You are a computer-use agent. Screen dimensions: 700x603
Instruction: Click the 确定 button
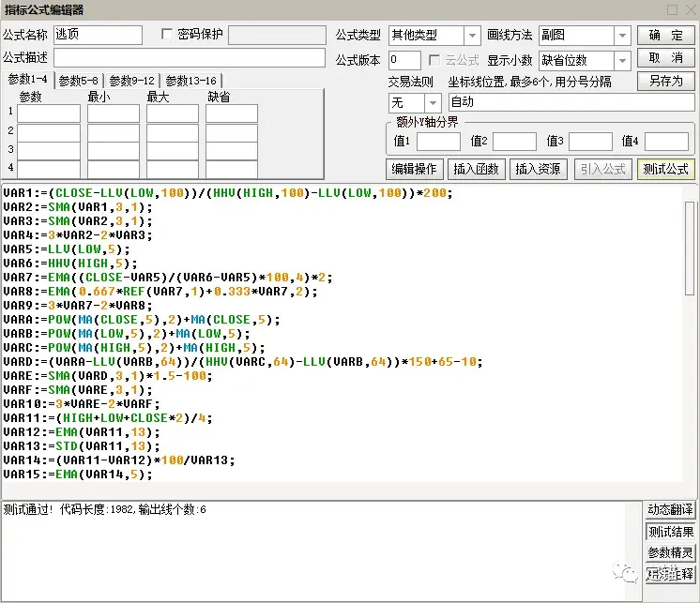tap(665, 35)
